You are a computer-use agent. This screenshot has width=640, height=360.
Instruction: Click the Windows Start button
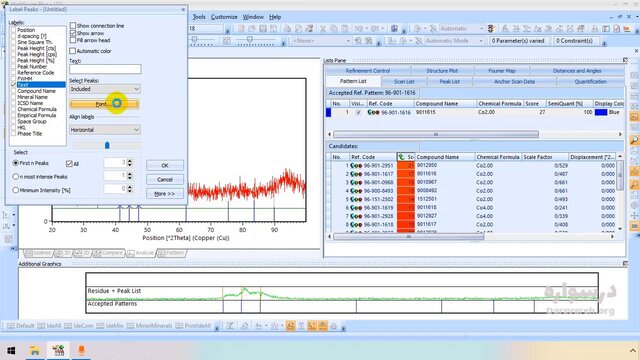pyautogui.click(x=11, y=350)
